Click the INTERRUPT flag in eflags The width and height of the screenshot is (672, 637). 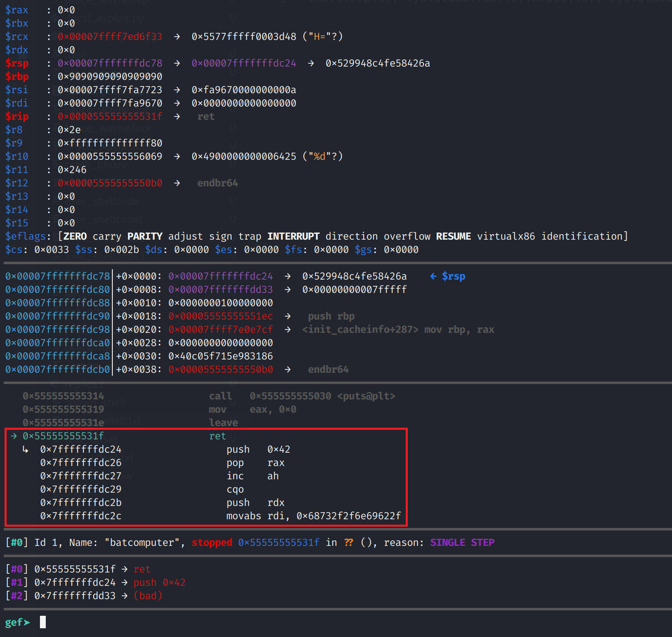pos(293,236)
